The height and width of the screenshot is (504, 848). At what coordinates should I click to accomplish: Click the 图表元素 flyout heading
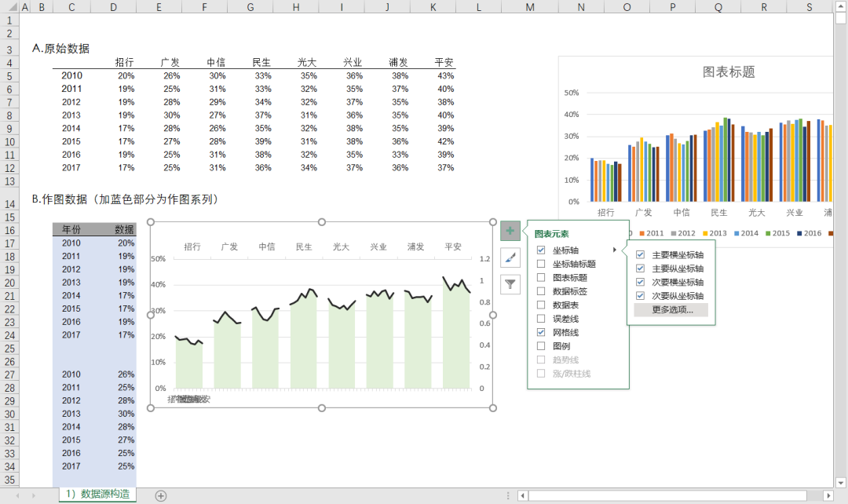pos(552,234)
